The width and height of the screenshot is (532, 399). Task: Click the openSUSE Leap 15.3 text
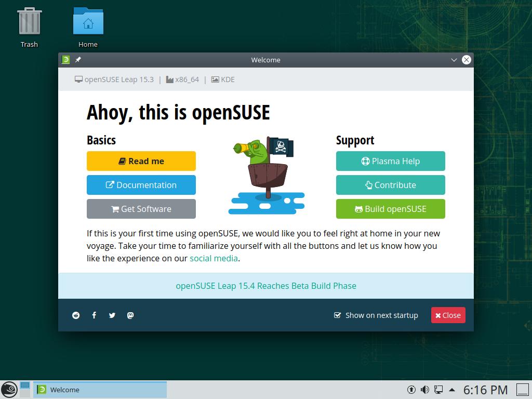pos(119,79)
